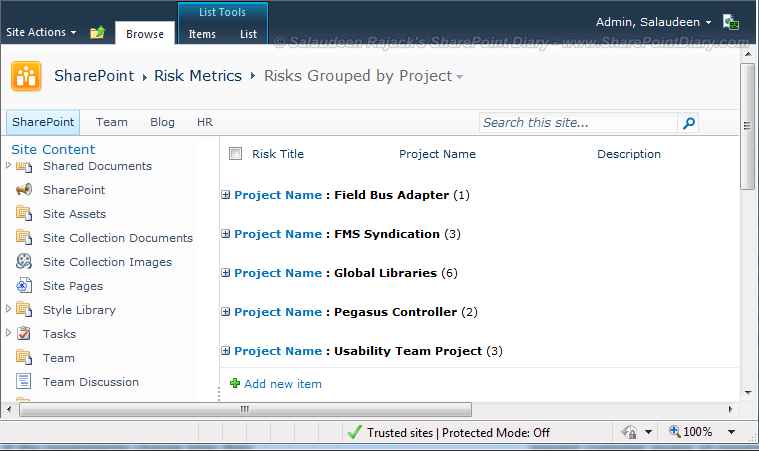Select the SharePoint top navigation tab
The image size is (759, 451).
(43, 122)
